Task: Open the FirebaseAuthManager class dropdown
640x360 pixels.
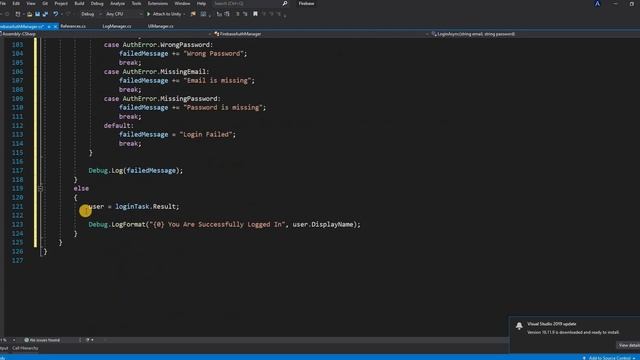Action: [x=320, y=34]
